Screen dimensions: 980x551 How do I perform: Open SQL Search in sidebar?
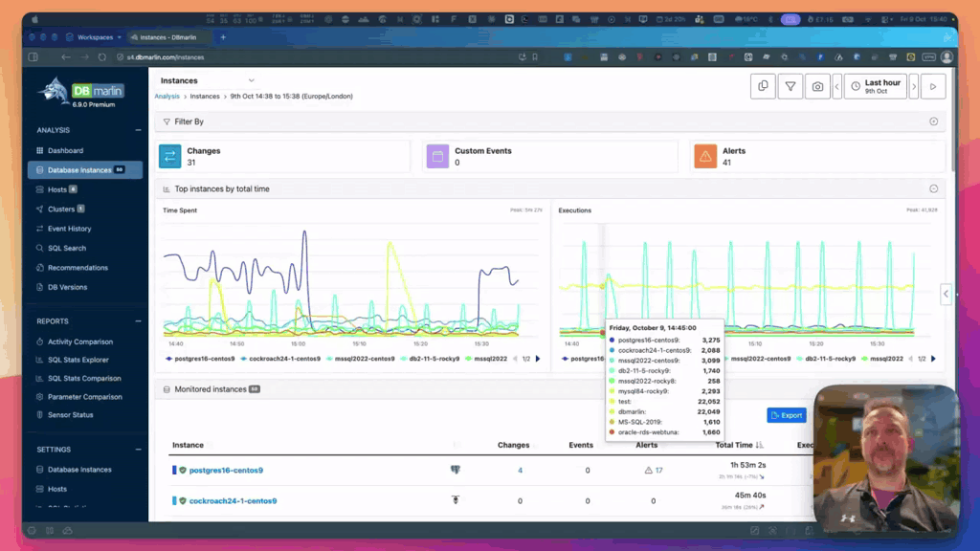click(x=67, y=248)
